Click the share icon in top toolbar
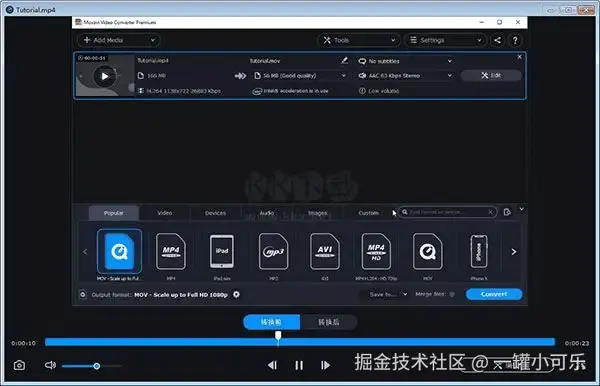Viewport: 600px width, 386px height. pyautogui.click(x=497, y=40)
